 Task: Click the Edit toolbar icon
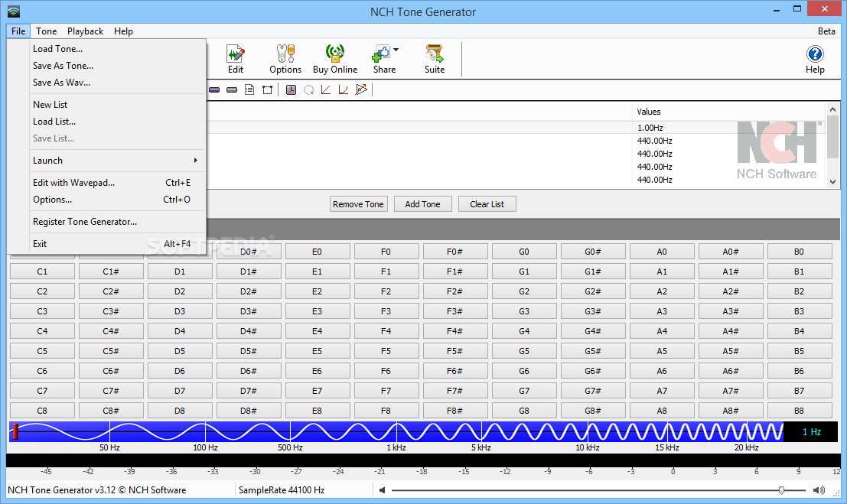coord(236,59)
